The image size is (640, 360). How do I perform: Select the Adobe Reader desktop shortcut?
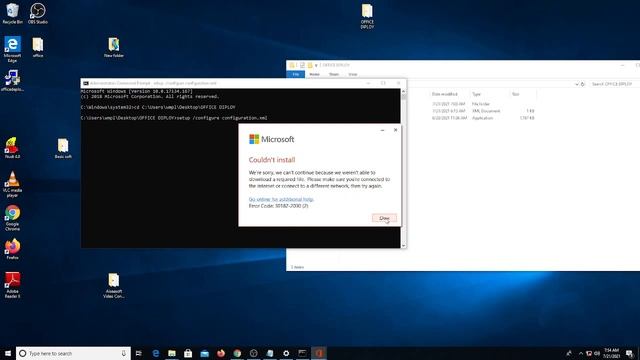click(x=12, y=285)
